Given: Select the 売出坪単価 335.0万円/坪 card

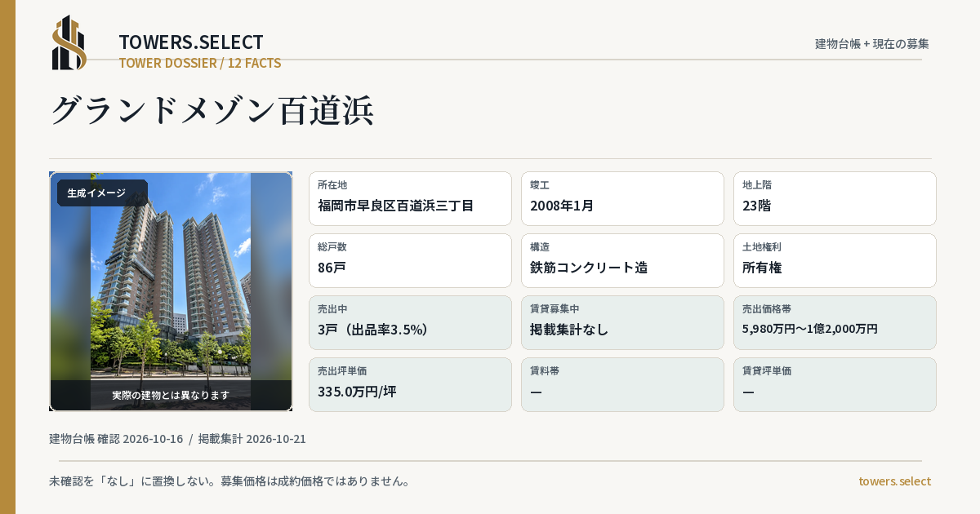Looking at the screenshot, I should 410,384.
